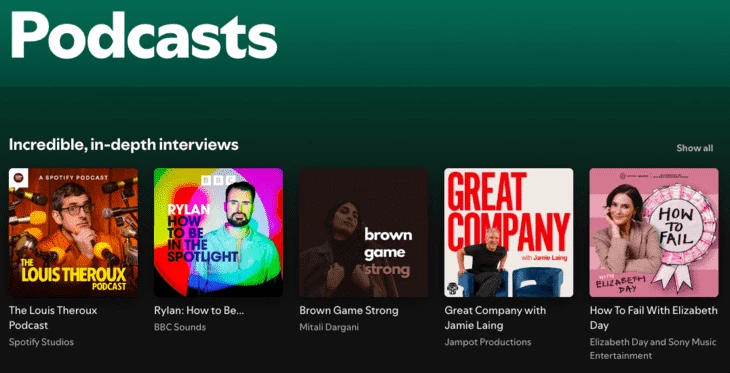This screenshot has width=730, height=373.
Task: Open Rylan How to Be in the Spotlight cover
Action: (218, 232)
